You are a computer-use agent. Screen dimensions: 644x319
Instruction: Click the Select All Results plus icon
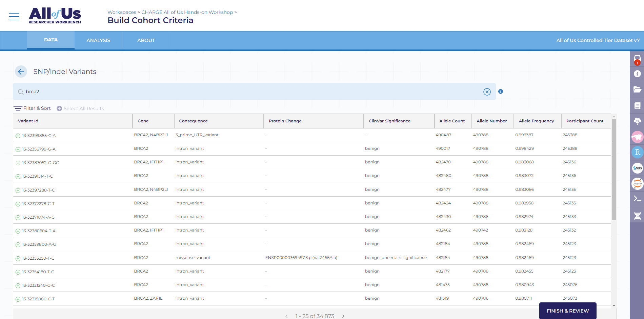pyautogui.click(x=59, y=108)
